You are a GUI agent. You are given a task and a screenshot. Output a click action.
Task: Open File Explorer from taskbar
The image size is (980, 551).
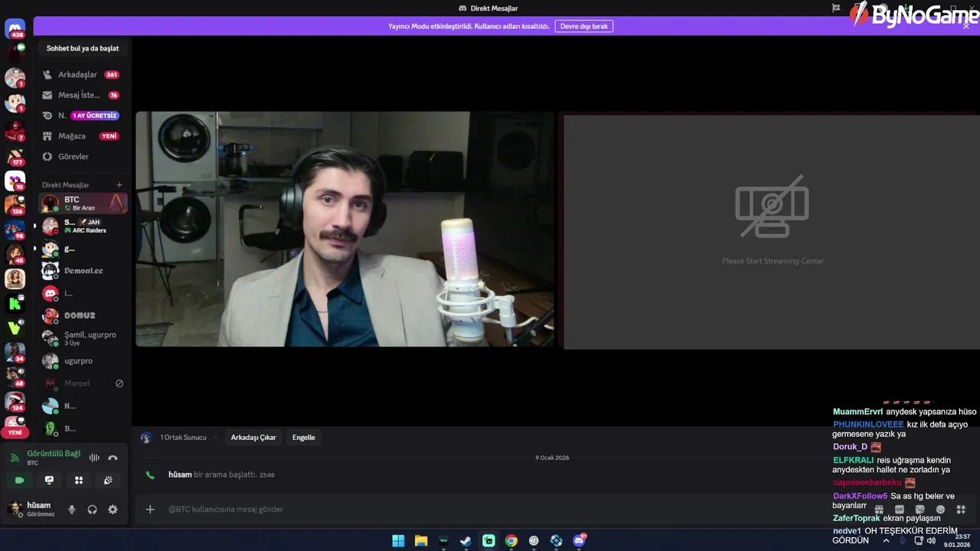pyautogui.click(x=421, y=541)
